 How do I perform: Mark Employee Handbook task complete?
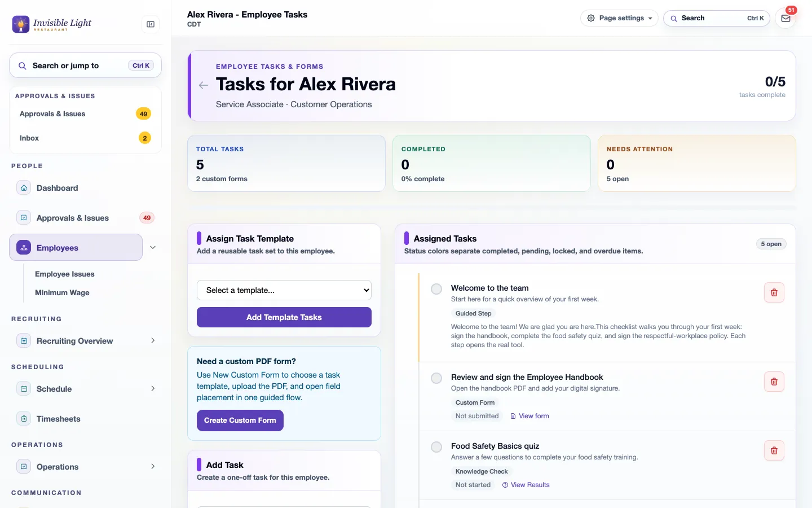pos(436,378)
